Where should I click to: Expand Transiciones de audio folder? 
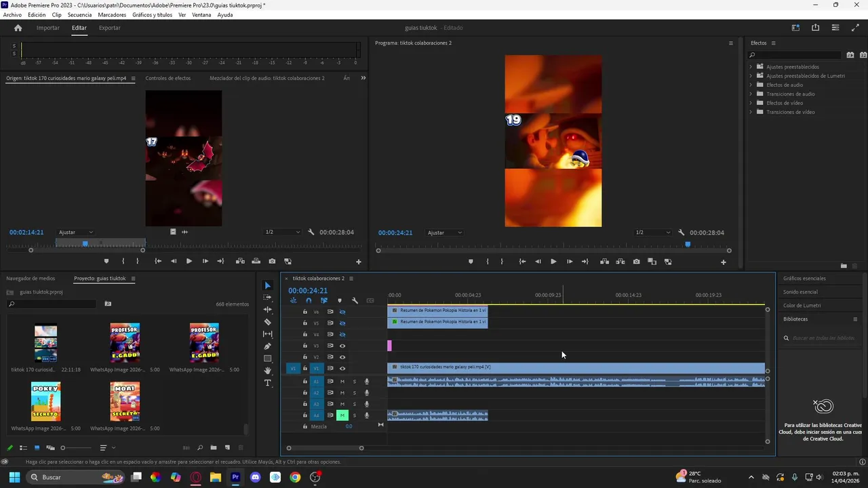[751, 94]
